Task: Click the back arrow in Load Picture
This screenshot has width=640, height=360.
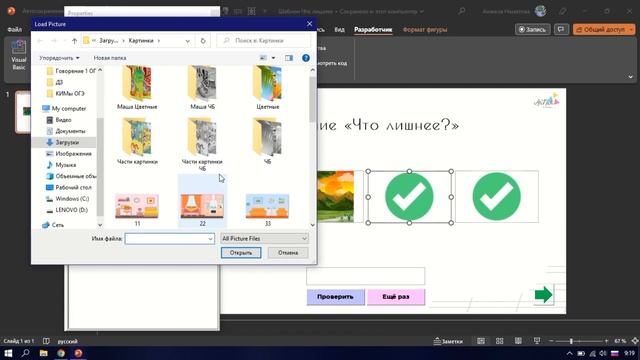Action: pyautogui.click(x=40, y=41)
